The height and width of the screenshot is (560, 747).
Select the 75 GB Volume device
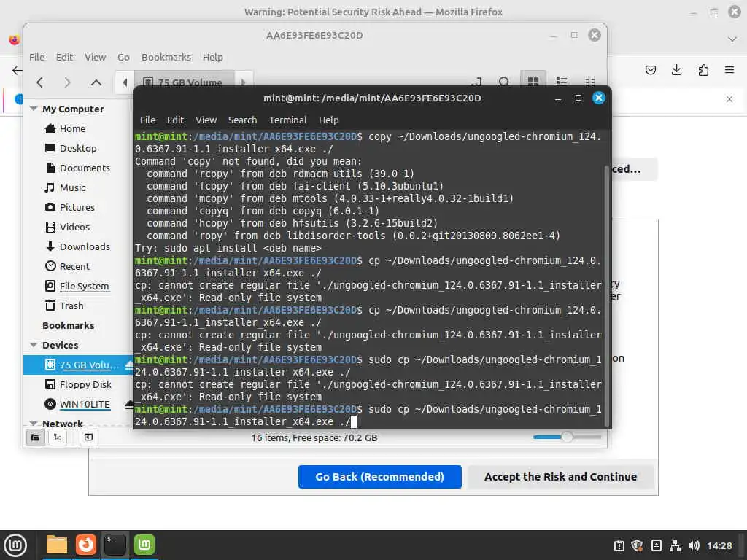[80, 365]
